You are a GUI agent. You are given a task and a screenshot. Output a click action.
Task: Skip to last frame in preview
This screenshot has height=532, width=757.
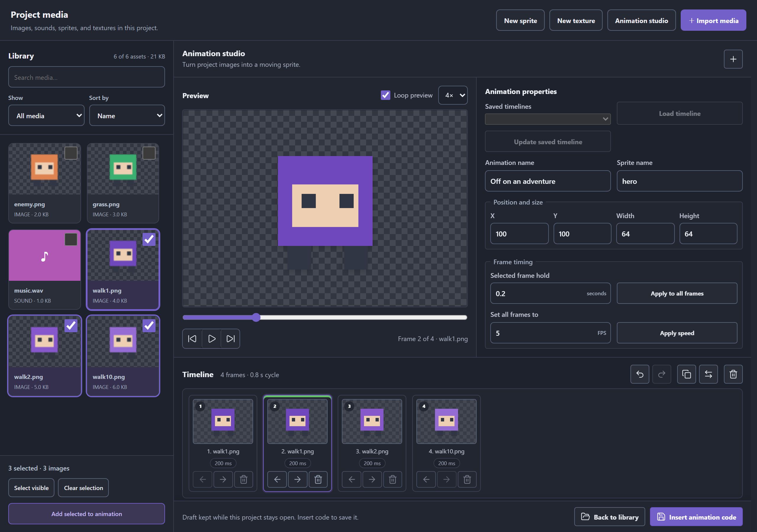(230, 338)
